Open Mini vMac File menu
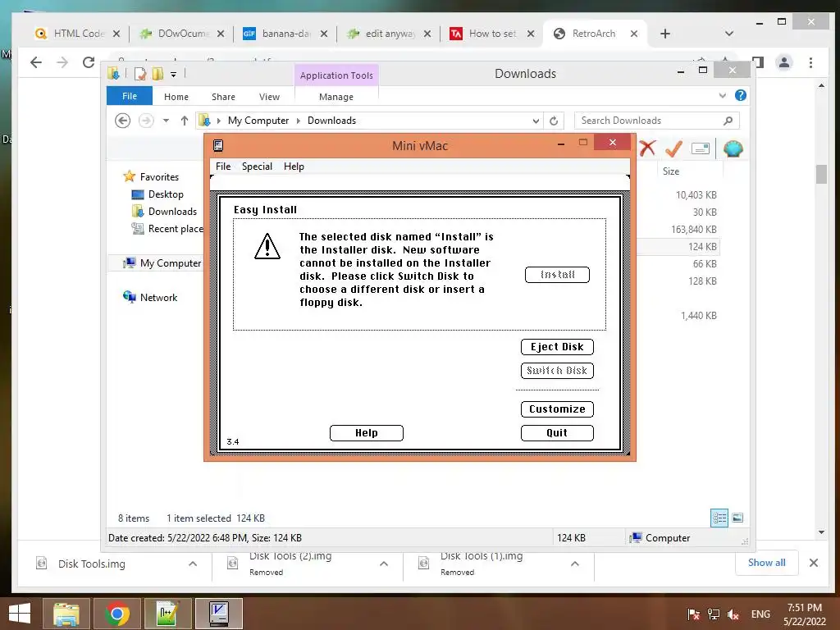 223,166
